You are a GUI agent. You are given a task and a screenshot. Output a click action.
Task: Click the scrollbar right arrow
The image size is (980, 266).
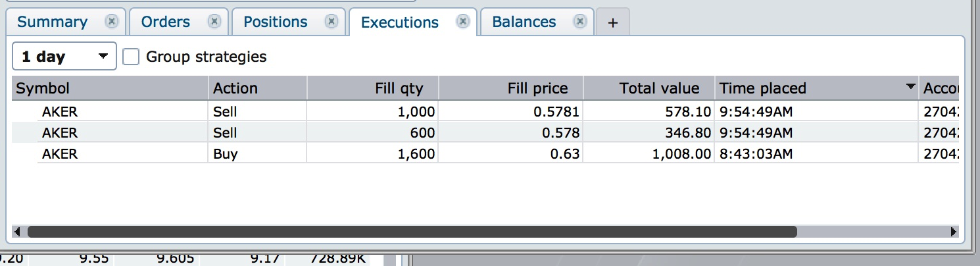point(954,232)
